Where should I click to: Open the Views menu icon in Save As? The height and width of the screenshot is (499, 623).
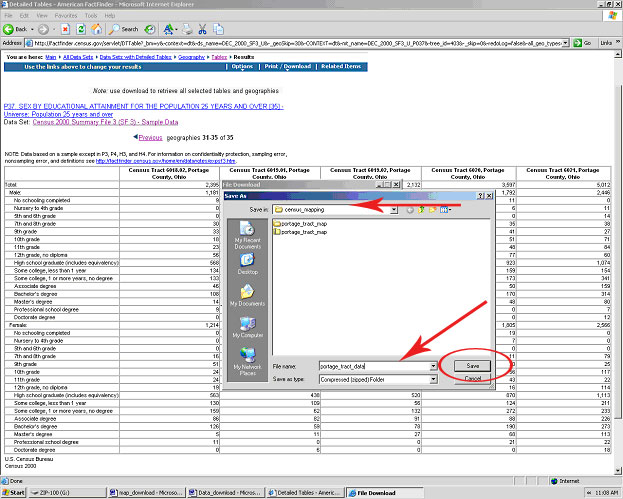[x=445, y=210]
